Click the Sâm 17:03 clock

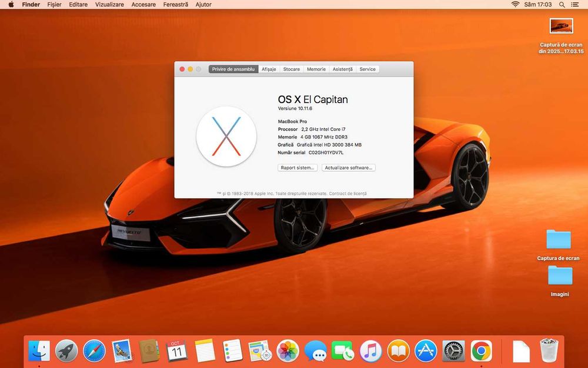[538, 5]
